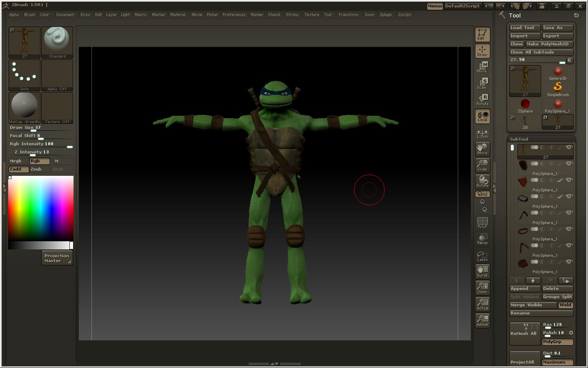
Task: Click the Export button
Action: coord(558,36)
